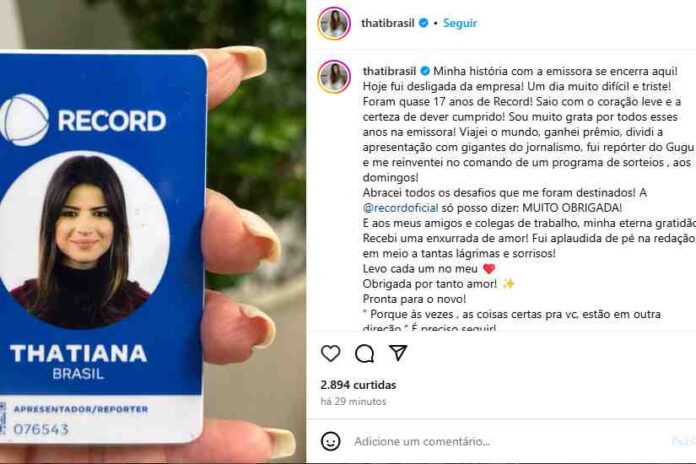Open the thatibrasil username in caption
Image resolution: width=696 pixels, height=464 pixels.
coord(389,71)
